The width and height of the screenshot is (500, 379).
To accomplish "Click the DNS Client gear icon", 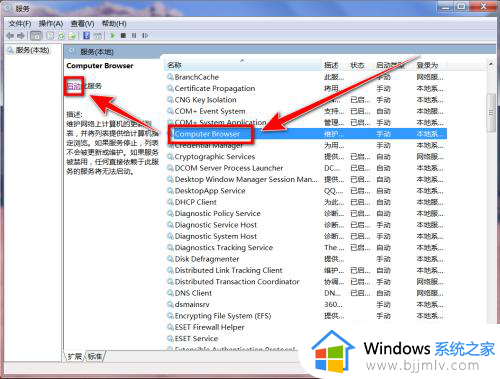I will click(x=170, y=293).
